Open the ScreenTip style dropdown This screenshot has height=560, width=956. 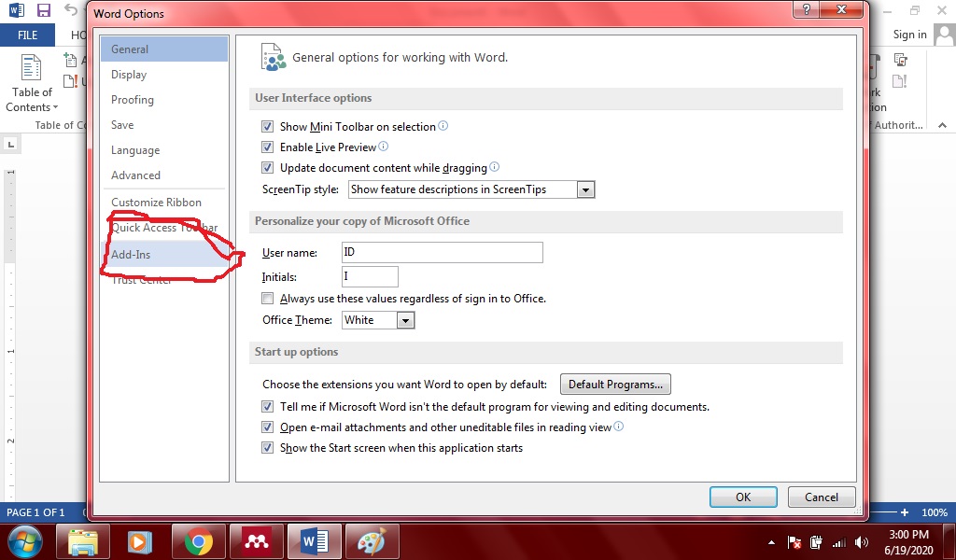pyautogui.click(x=586, y=189)
